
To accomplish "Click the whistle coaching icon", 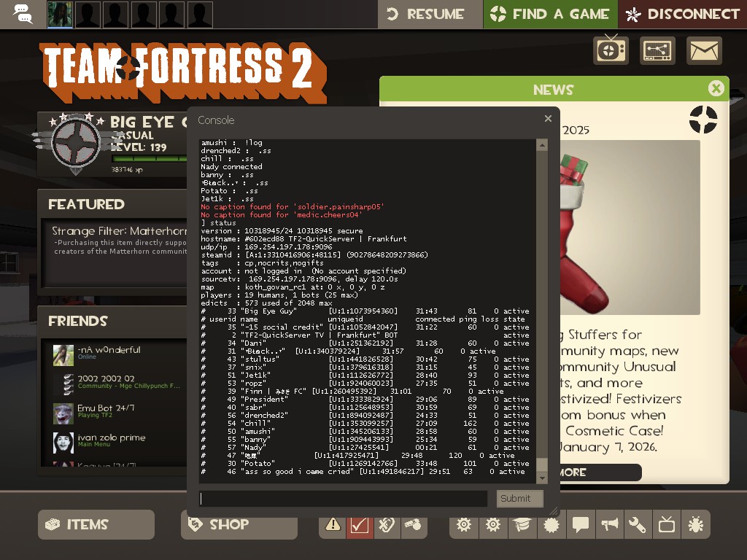I will pyautogui.click(x=414, y=524).
